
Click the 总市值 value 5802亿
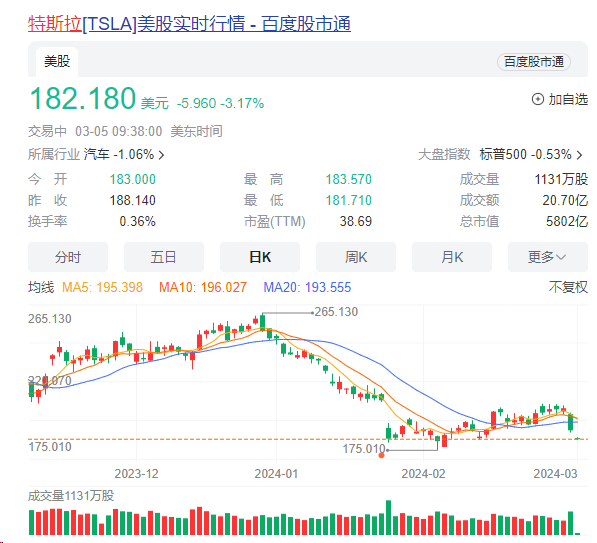[567, 221]
